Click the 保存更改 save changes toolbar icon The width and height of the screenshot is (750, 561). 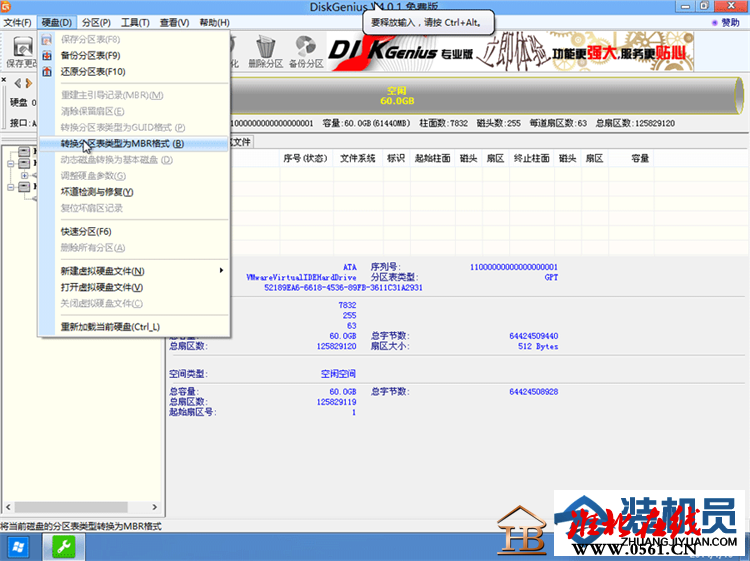(x=22, y=52)
